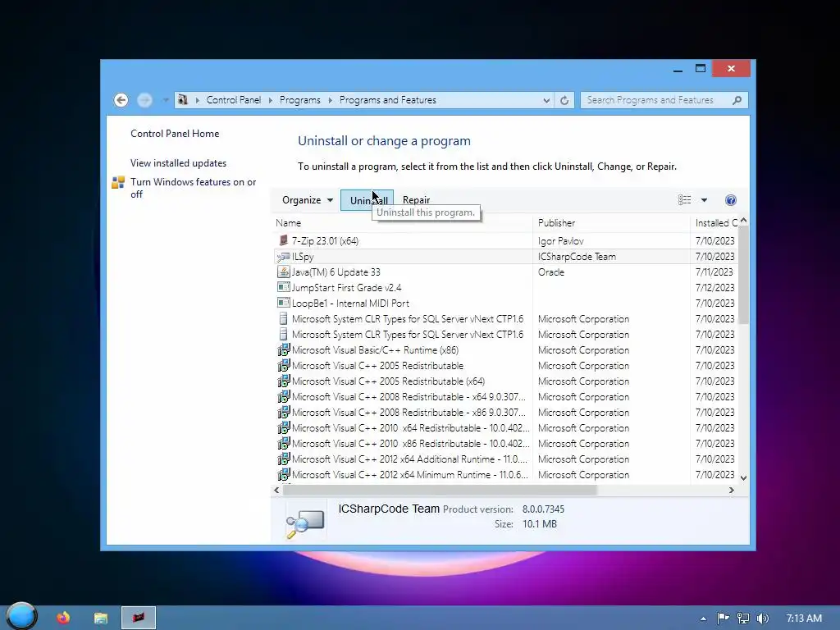Sort by the Installed On column header

(x=715, y=223)
